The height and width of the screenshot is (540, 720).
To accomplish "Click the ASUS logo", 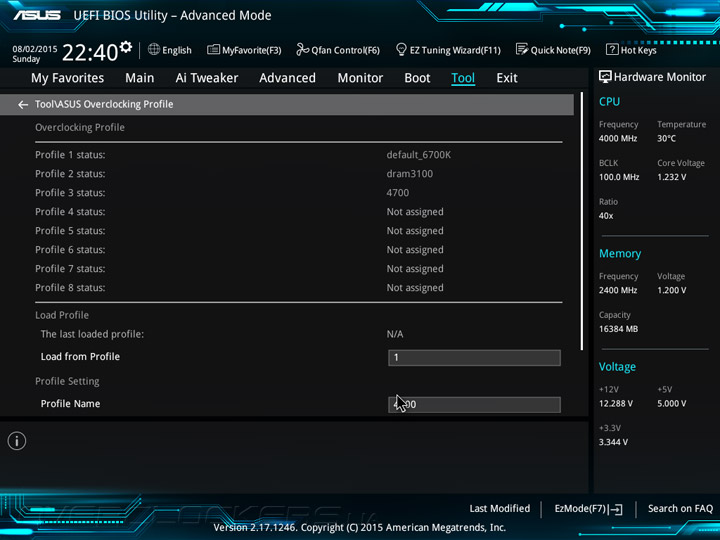I will (x=37, y=15).
